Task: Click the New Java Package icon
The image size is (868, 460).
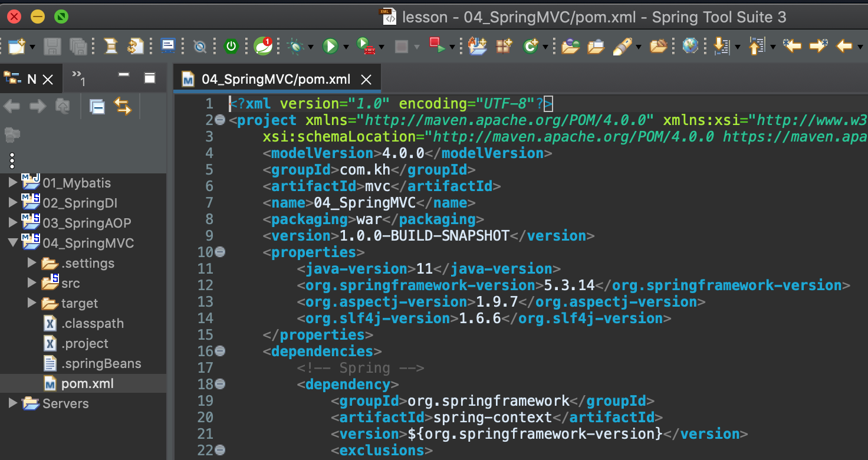Action: pyautogui.click(x=503, y=46)
